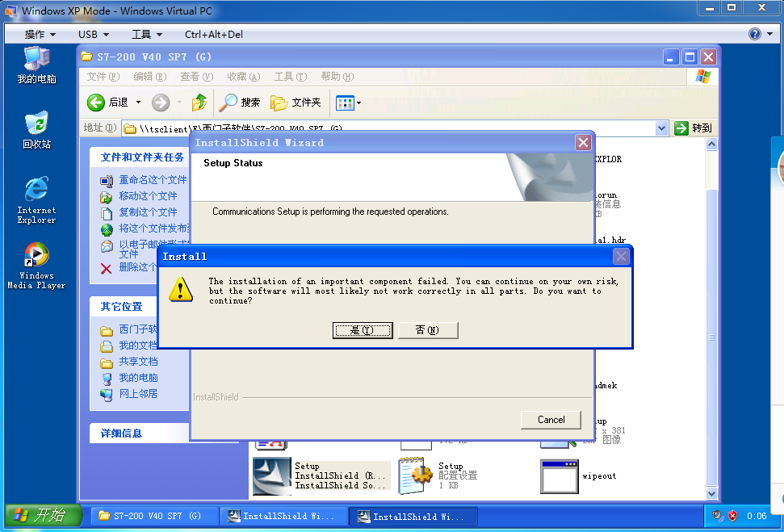Click the warning icon in Install dialog

[x=181, y=290]
